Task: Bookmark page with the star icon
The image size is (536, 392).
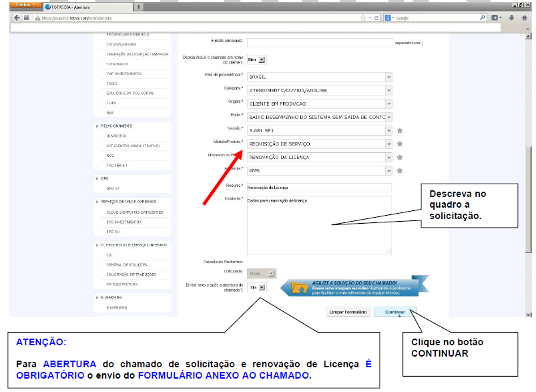Action: tap(362, 18)
